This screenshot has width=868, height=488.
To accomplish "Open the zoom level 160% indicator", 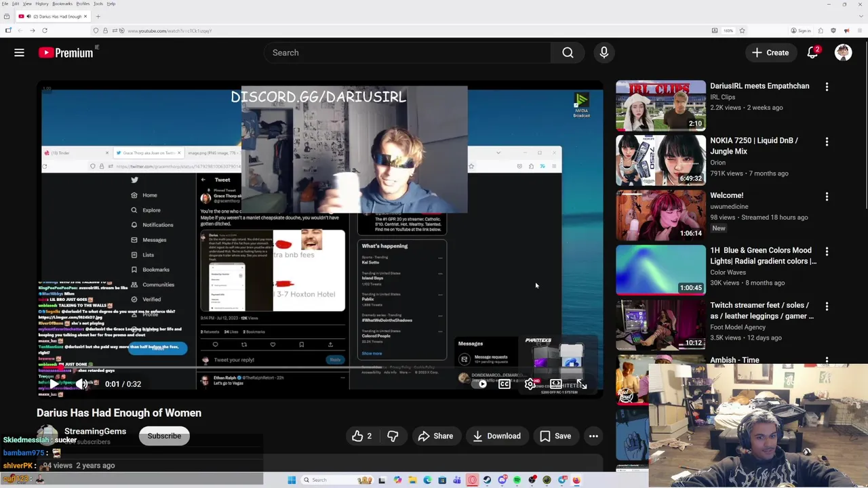I will tap(728, 30).
